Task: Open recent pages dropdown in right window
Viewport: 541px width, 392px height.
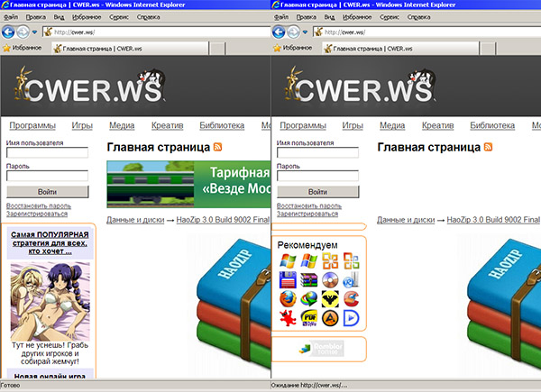Action: coord(306,32)
